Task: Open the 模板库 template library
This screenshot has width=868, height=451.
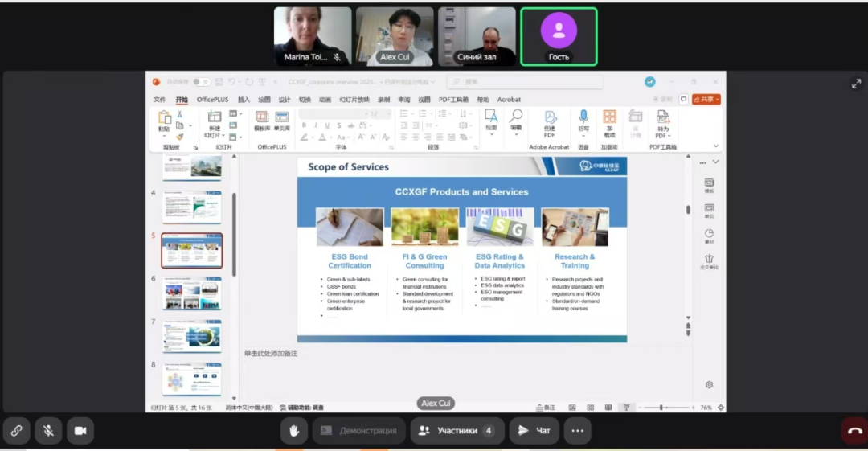Action: click(x=262, y=121)
